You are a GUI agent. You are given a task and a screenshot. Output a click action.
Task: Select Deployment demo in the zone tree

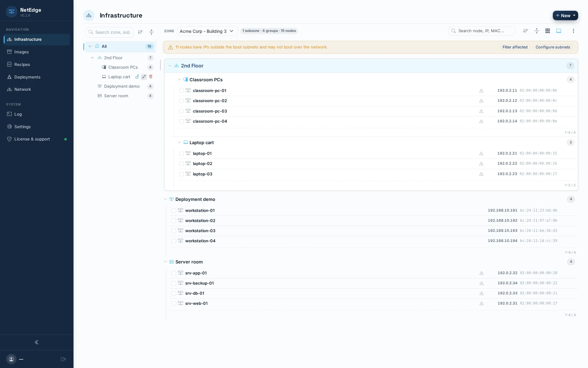[x=122, y=86]
